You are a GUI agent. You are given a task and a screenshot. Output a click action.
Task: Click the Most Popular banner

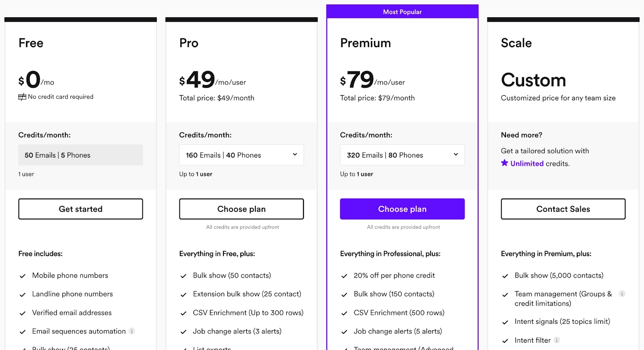pyautogui.click(x=402, y=12)
